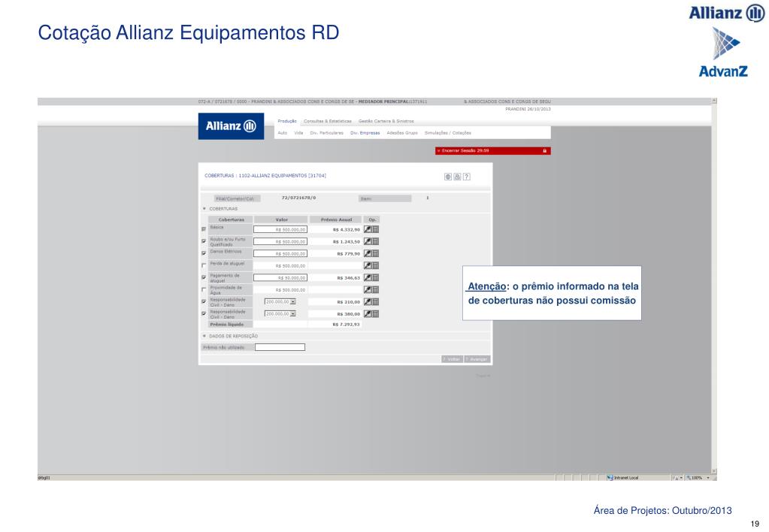Open Gestão Carteira & Sinistros tab

pyautogui.click(x=386, y=121)
